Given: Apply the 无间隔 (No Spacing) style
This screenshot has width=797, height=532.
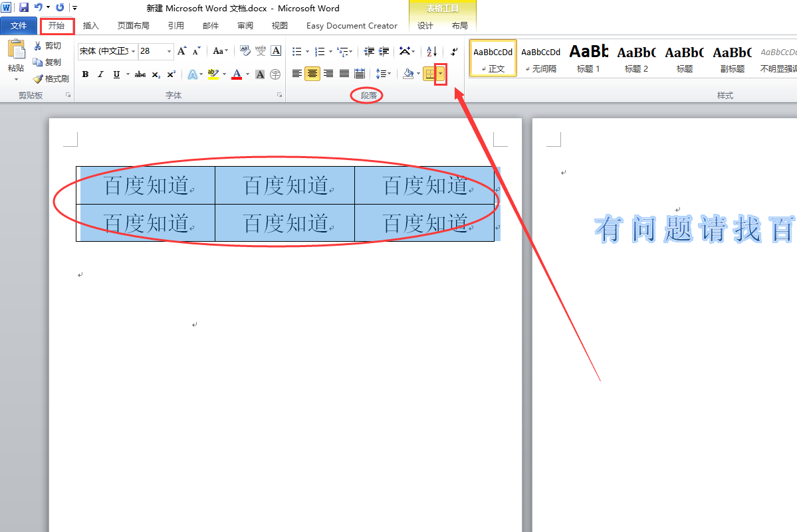Looking at the screenshot, I should (x=541, y=58).
